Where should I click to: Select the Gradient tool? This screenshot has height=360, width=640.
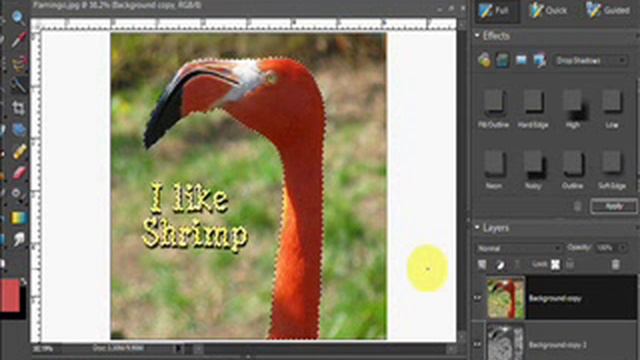coord(19,218)
